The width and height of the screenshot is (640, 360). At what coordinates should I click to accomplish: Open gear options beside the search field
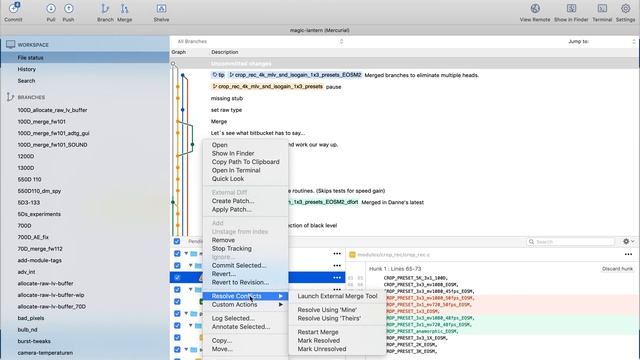pyautogui.click(x=628, y=242)
